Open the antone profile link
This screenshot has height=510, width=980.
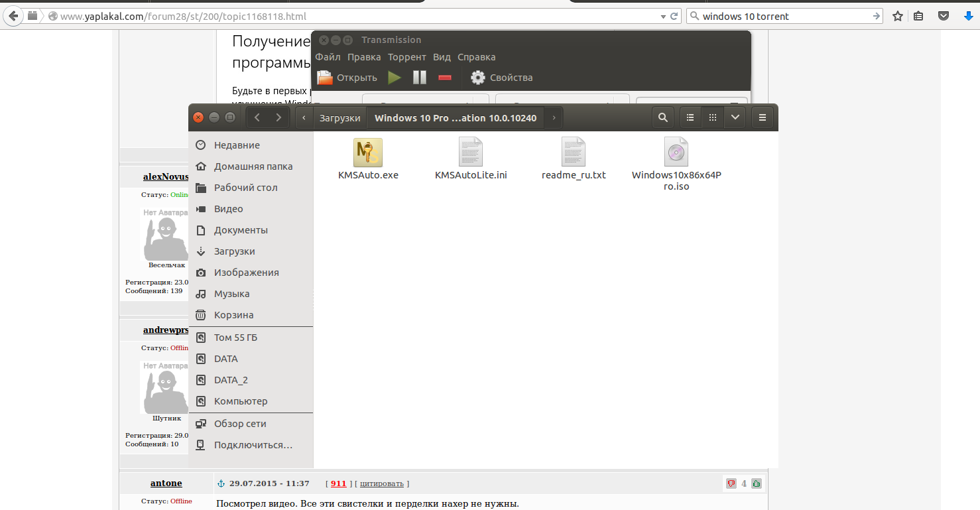[x=166, y=483]
